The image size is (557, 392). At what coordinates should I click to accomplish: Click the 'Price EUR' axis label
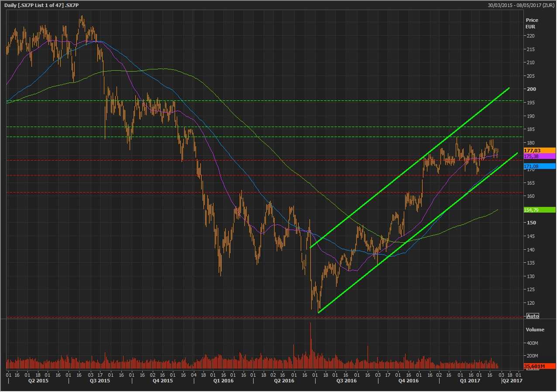[532, 23]
